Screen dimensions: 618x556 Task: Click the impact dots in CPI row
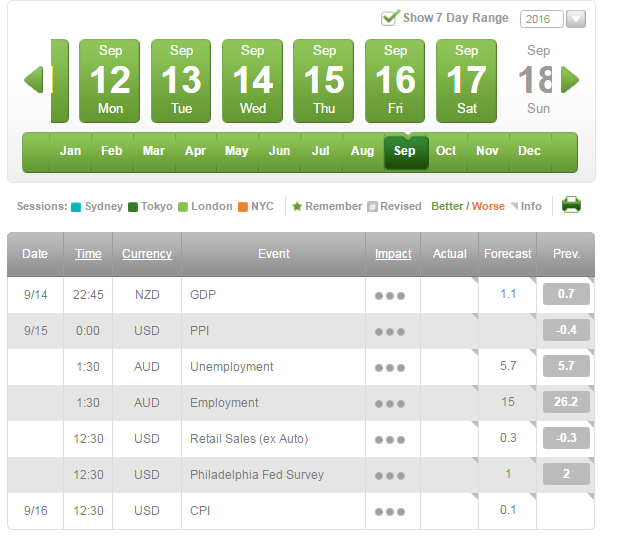(390, 512)
